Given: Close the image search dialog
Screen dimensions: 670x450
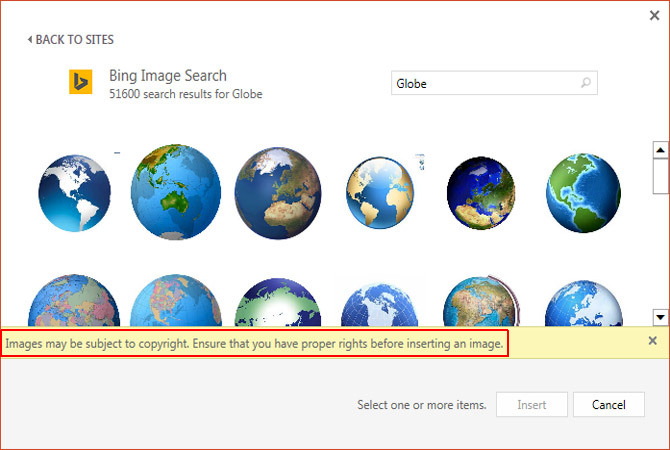Looking at the screenshot, I should 654,15.
